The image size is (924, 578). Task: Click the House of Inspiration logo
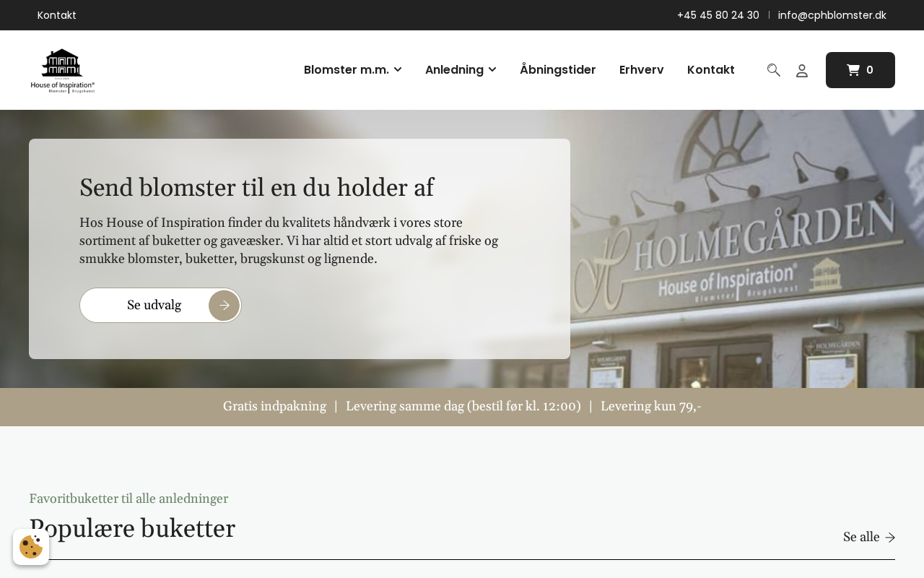tap(63, 70)
